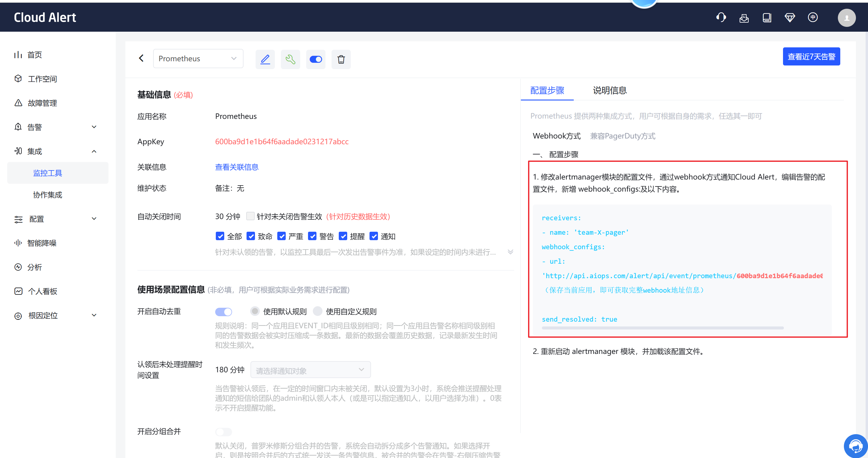The height and width of the screenshot is (458, 868).
Task: Click the 集成 integration icon
Action: (18, 151)
